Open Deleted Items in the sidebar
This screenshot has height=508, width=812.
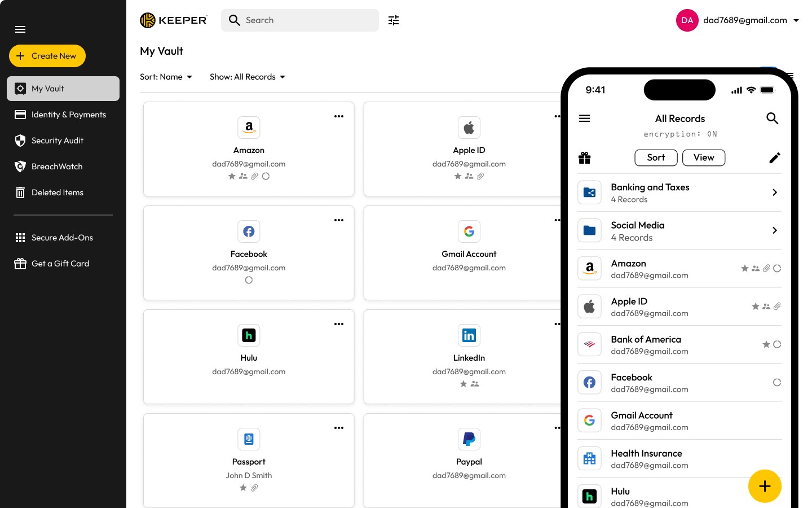57,192
